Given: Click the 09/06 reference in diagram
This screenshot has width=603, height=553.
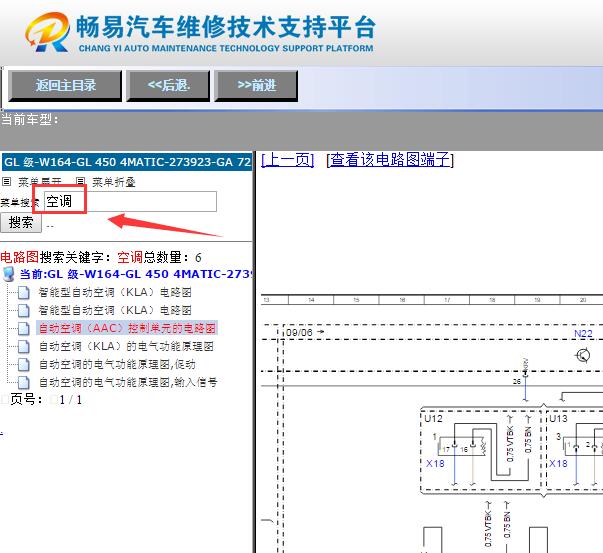Looking at the screenshot, I should [x=299, y=333].
